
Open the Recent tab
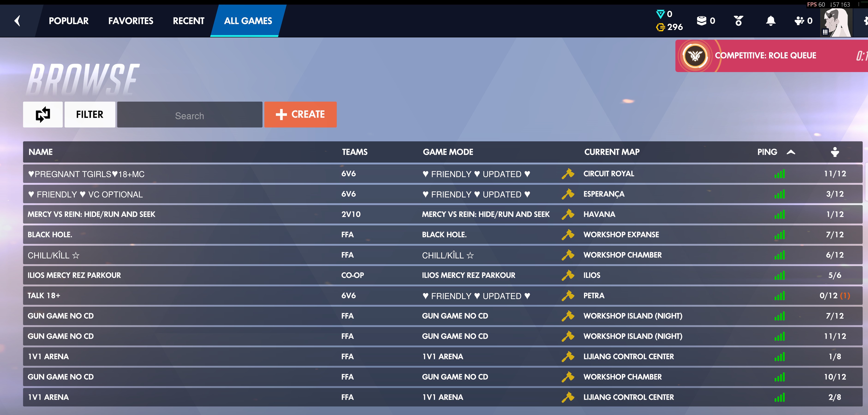click(x=189, y=21)
